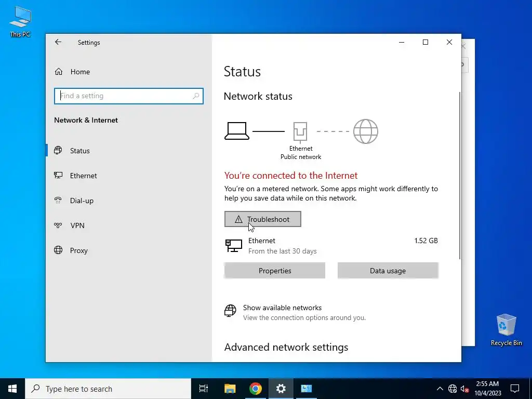The image size is (532, 399).
Task: Click the Ethernet port icon in diagram
Action: [300, 131]
